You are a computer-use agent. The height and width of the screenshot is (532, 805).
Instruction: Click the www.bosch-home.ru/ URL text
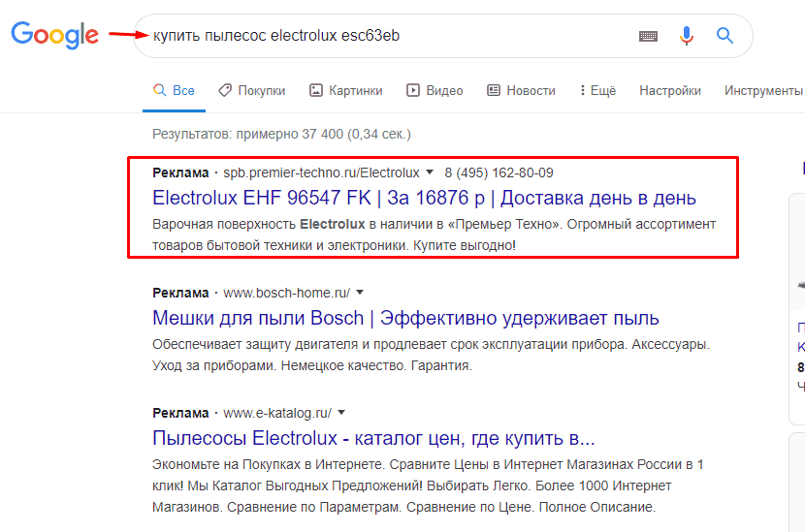(286, 293)
